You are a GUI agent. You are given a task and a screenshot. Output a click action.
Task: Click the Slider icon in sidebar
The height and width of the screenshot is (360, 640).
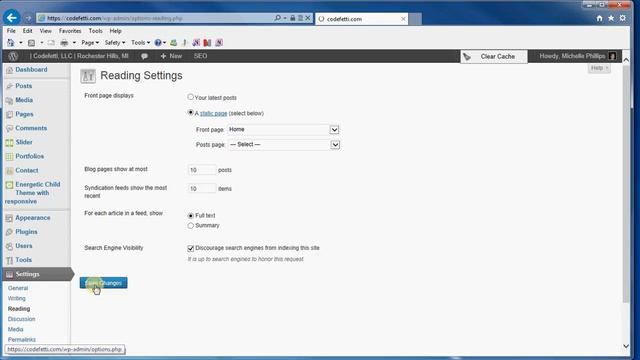tap(9, 142)
